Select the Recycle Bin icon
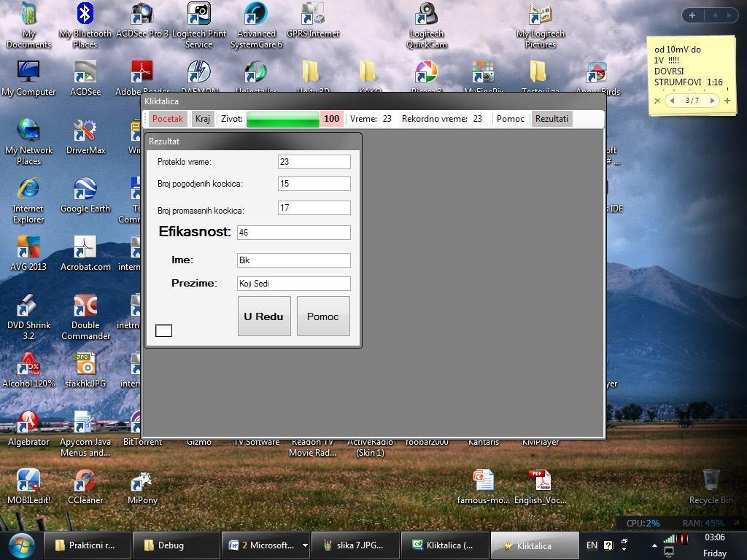 pos(711,486)
